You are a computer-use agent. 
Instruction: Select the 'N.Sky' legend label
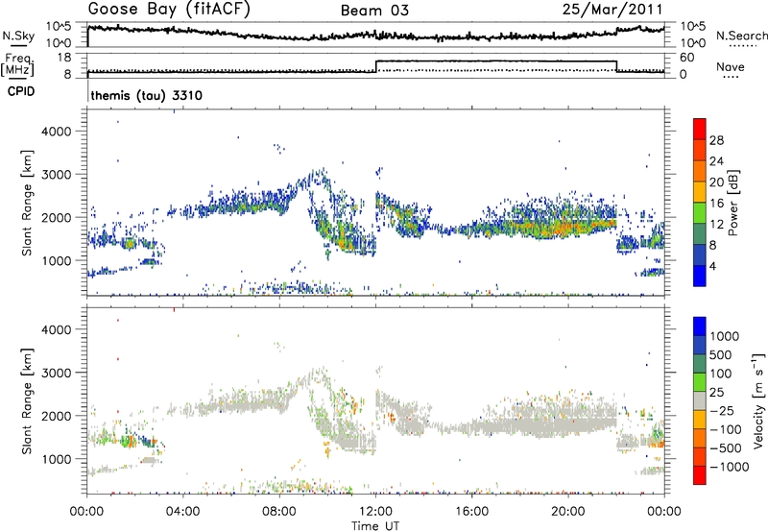point(18,36)
